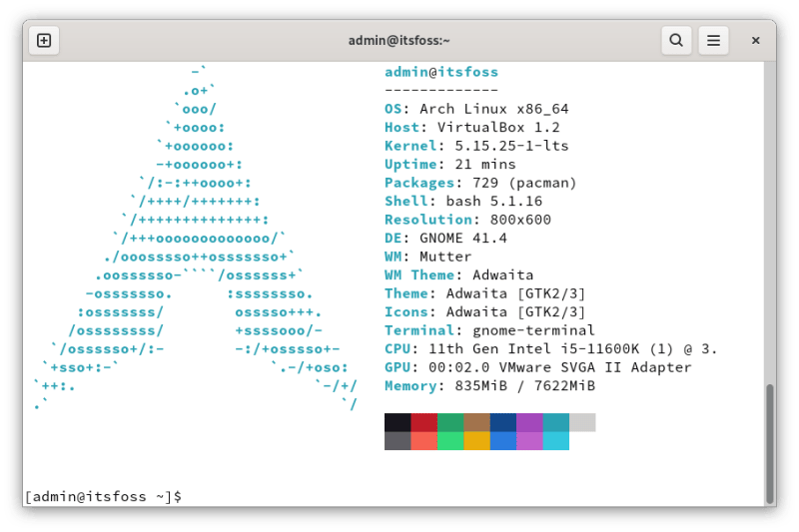Viewport: 799px width, 532px height.
Task: Click the Kernel version line
Action: coord(476,146)
